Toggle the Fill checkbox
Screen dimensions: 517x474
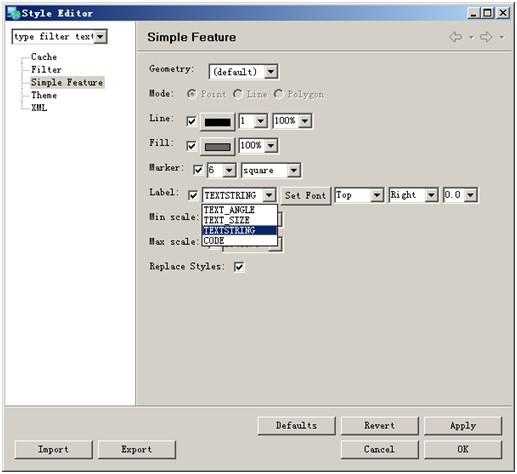point(191,146)
